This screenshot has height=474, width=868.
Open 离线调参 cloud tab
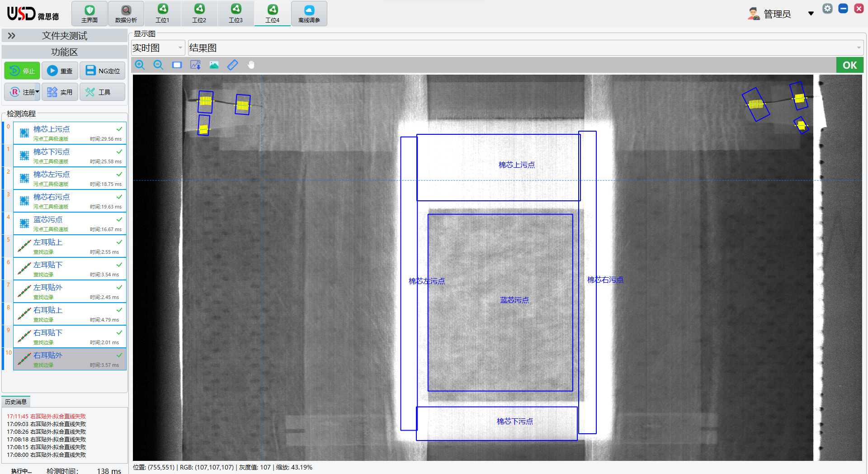pyautogui.click(x=309, y=14)
